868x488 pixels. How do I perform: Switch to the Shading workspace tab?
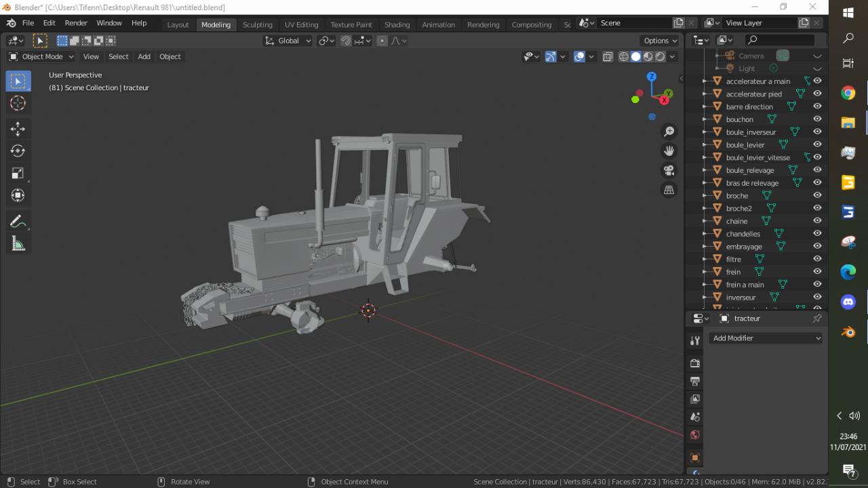point(397,24)
